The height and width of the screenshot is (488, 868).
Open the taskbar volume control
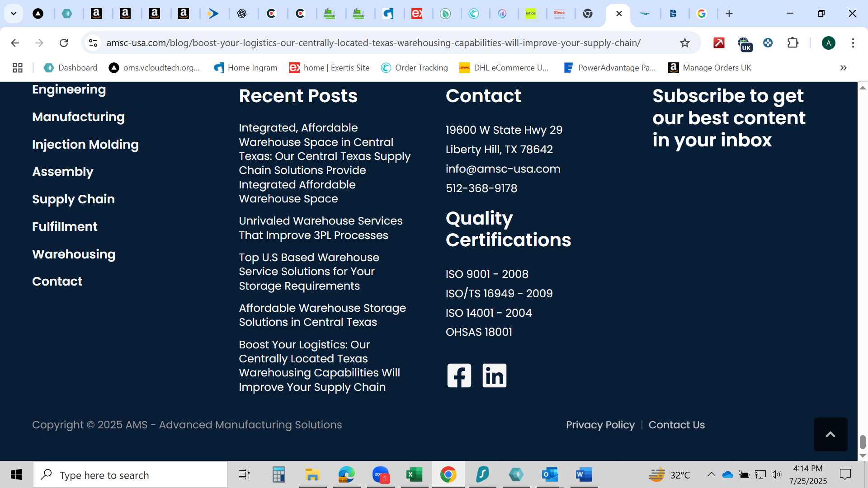[x=776, y=474]
